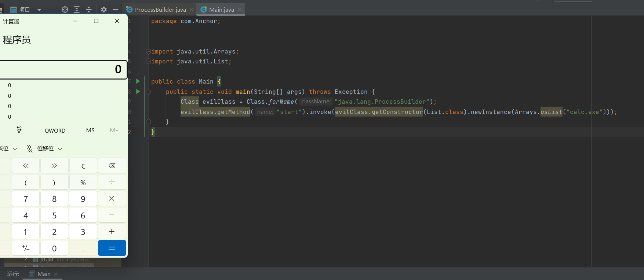Screen dimensions: 644x280
Task: Click the +/- sign key in Calculator
Action: tap(26, 248)
